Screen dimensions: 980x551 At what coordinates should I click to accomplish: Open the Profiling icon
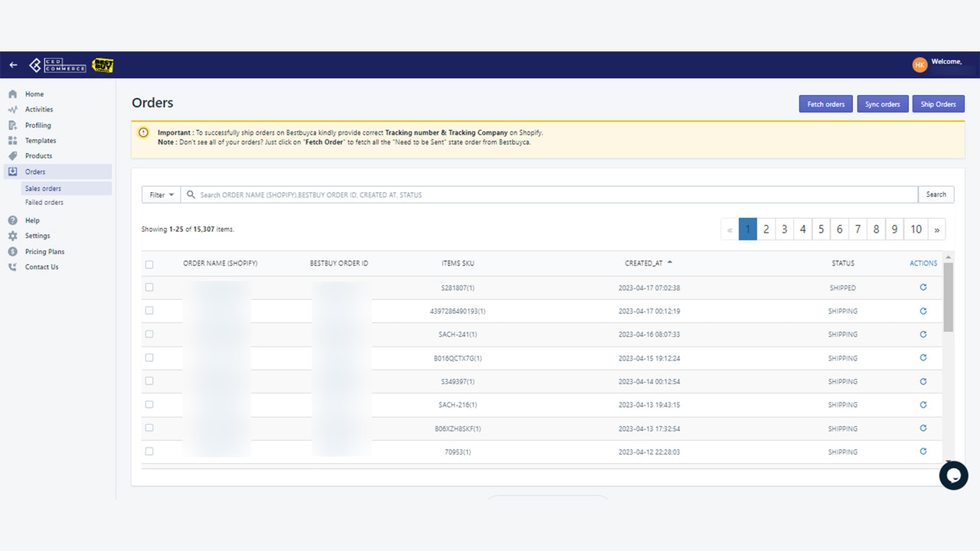point(13,125)
